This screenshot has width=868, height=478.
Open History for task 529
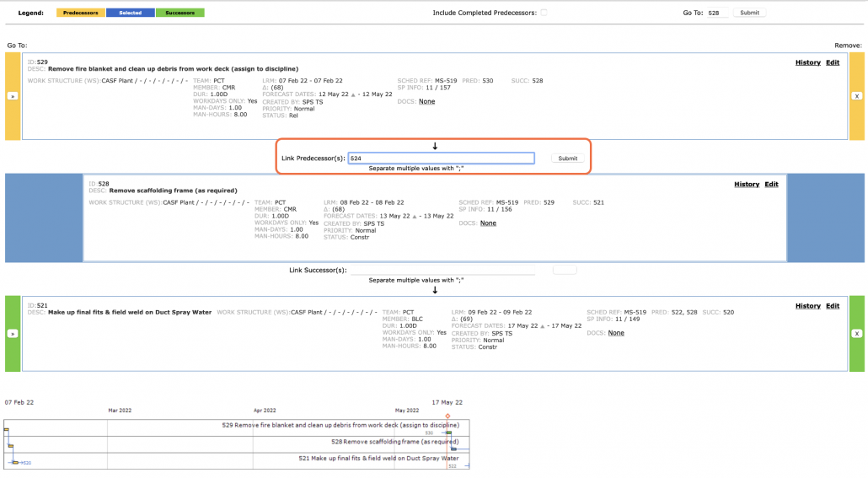(x=807, y=62)
